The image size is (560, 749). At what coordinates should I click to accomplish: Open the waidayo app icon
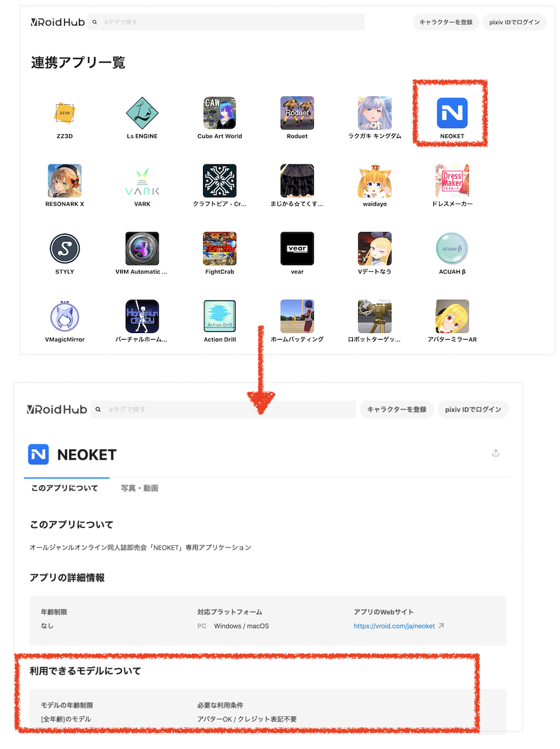375,180
